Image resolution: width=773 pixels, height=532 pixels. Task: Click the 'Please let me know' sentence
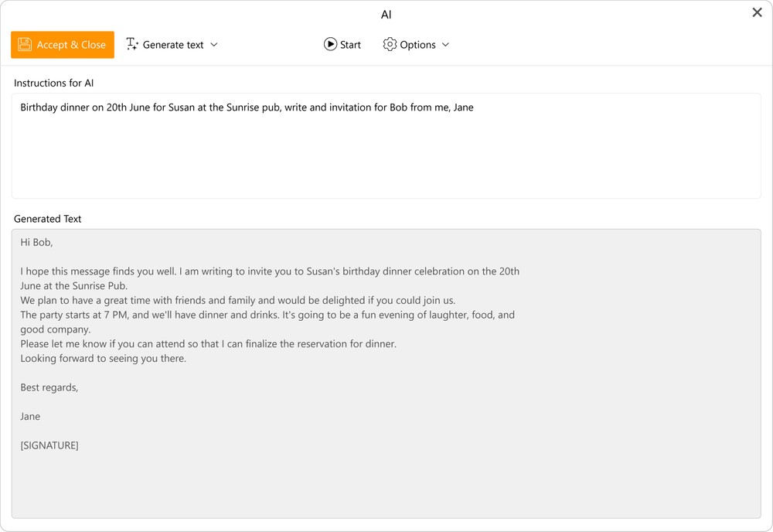pos(208,343)
